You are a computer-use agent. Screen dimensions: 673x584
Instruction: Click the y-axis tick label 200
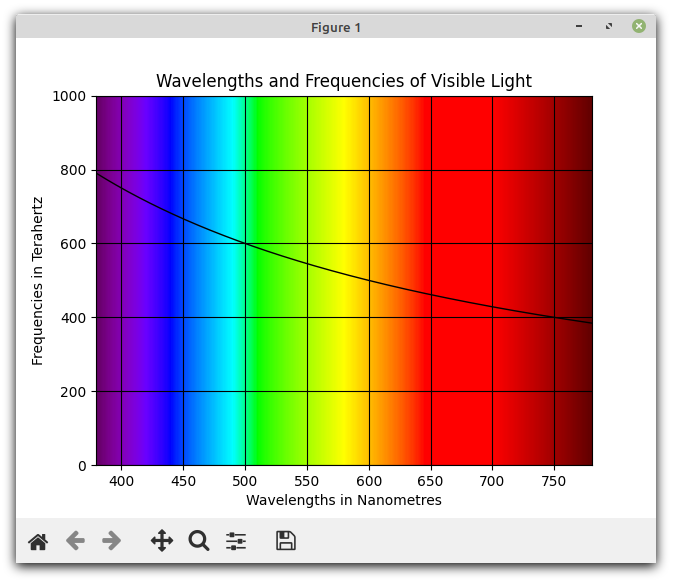tap(73, 392)
